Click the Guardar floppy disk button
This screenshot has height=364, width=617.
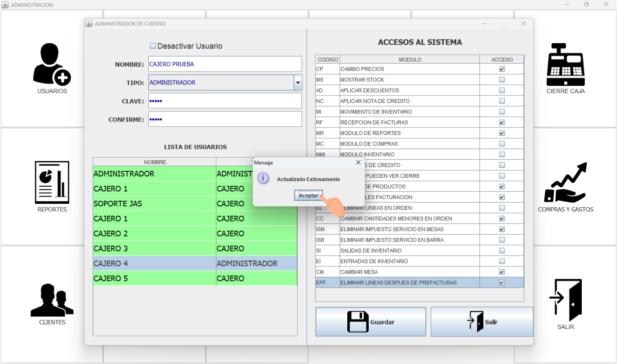pos(370,322)
